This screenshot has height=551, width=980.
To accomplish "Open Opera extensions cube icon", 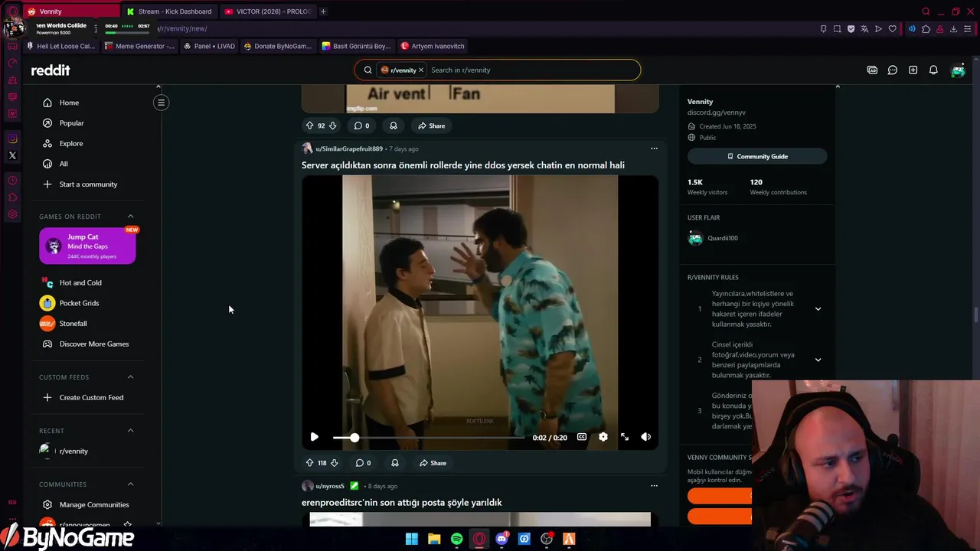I will click(x=926, y=29).
